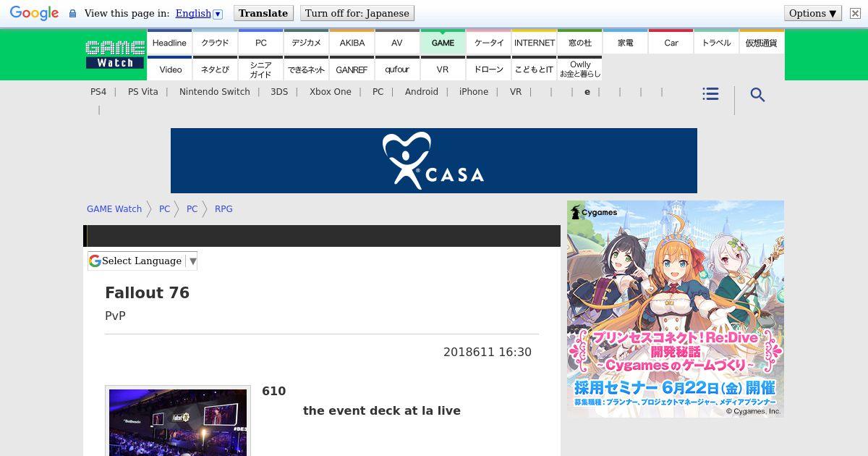Go to 3DS category link
This screenshot has width=868, height=456.
pyautogui.click(x=279, y=92)
